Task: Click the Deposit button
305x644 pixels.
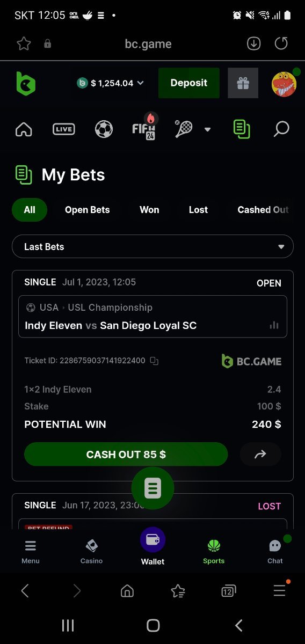Action: coord(189,83)
